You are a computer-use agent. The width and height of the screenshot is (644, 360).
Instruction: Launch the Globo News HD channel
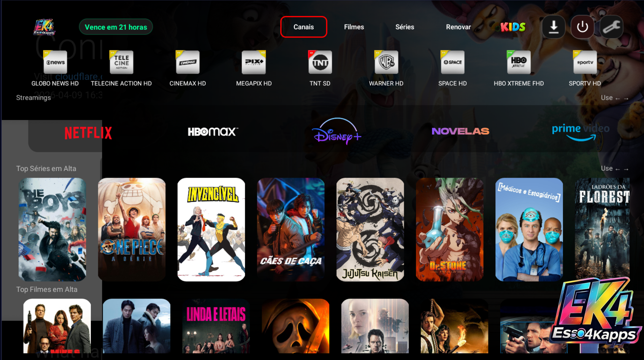(x=55, y=63)
